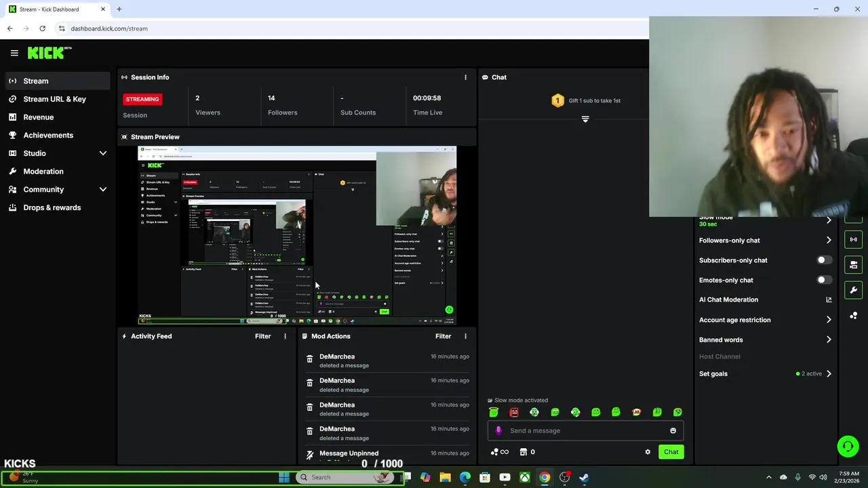Open Session Info three-dot options
868x488 pixels.
pyautogui.click(x=465, y=77)
